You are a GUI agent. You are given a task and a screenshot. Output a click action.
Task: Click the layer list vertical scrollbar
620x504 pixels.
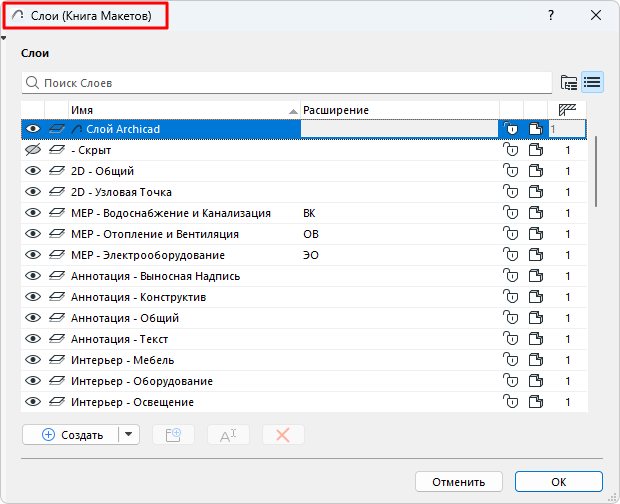pos(595,170)
